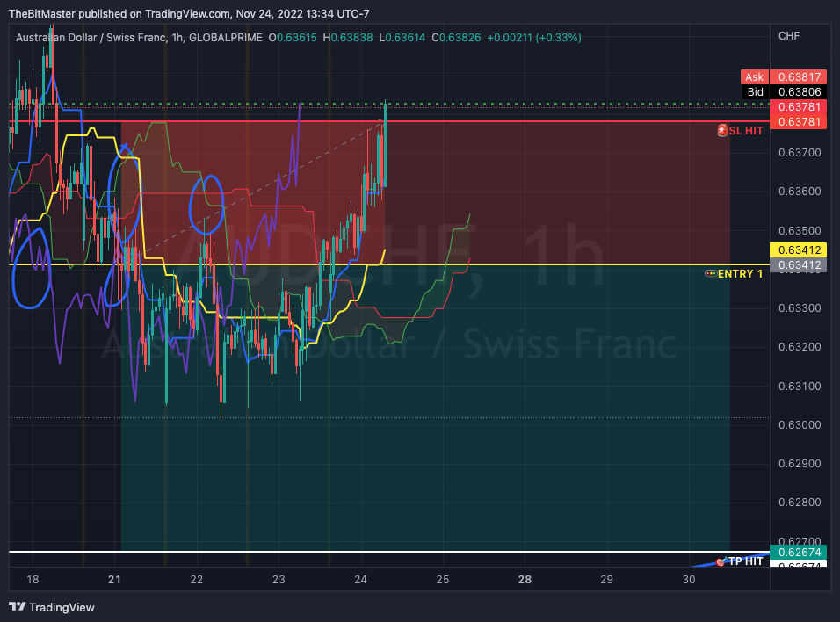Click the close value C0.63826
Viewport: 840px width, 622px height.
click(x=456, y=38)
